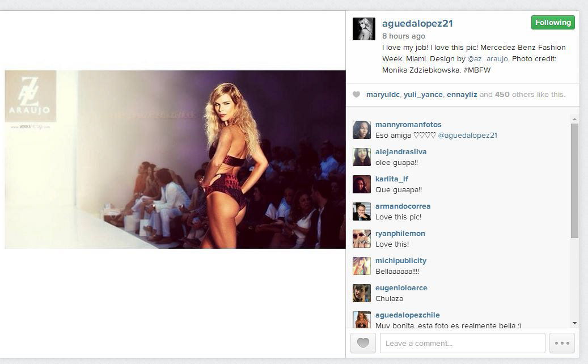Viewport: 588px width, 364px height.
Task: Click karlita_lf's comment avatar
Action: click(362, 184)
